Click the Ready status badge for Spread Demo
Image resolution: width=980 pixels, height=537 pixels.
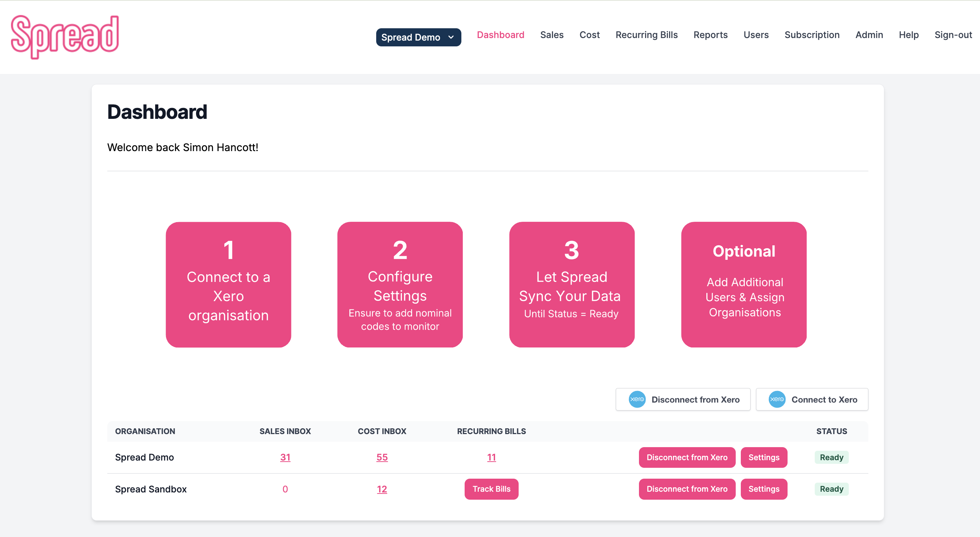click(831, 457)
